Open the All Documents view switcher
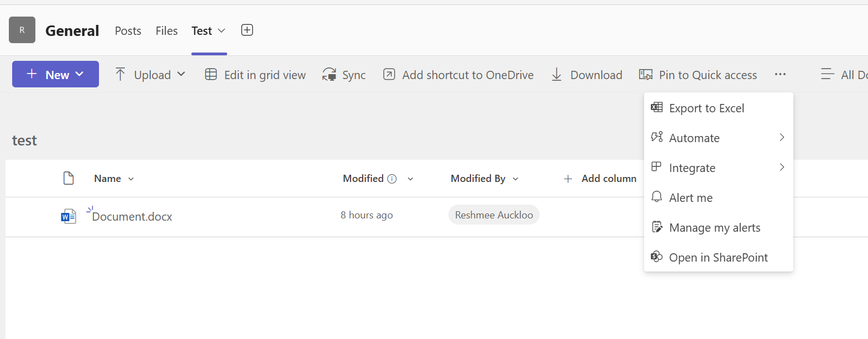 pos(844,74)
